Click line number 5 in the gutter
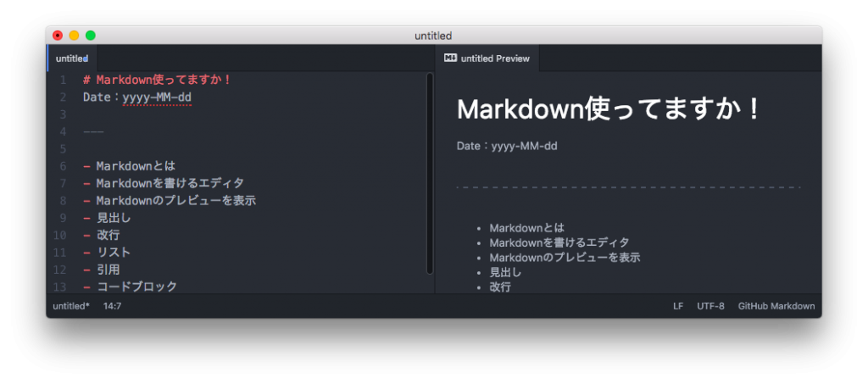This screenshot has width=868, height=384. tap(63, 149)
